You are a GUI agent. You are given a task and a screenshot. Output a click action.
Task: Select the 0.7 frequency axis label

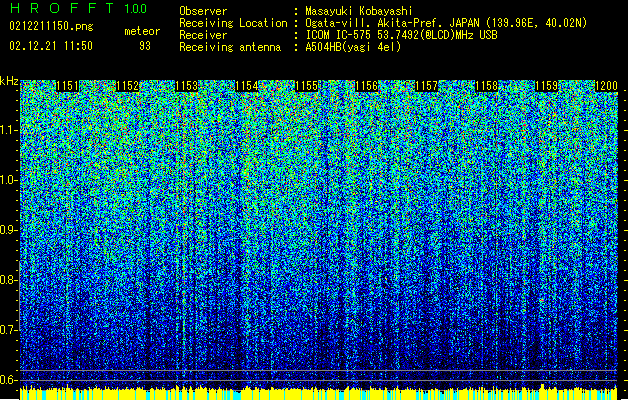click(x=9, y=330)
